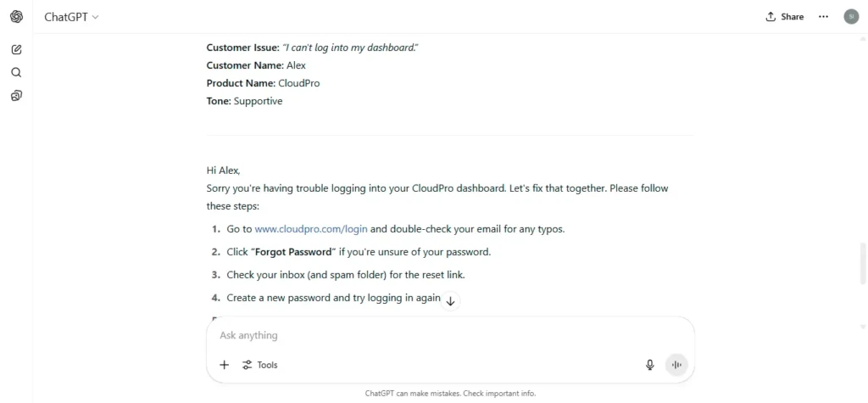Click the Share button

point(784,17)
